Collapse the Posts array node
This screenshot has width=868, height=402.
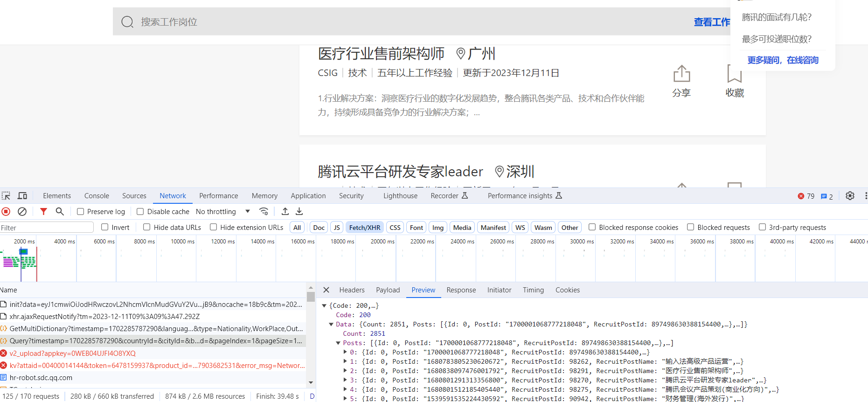338,343
